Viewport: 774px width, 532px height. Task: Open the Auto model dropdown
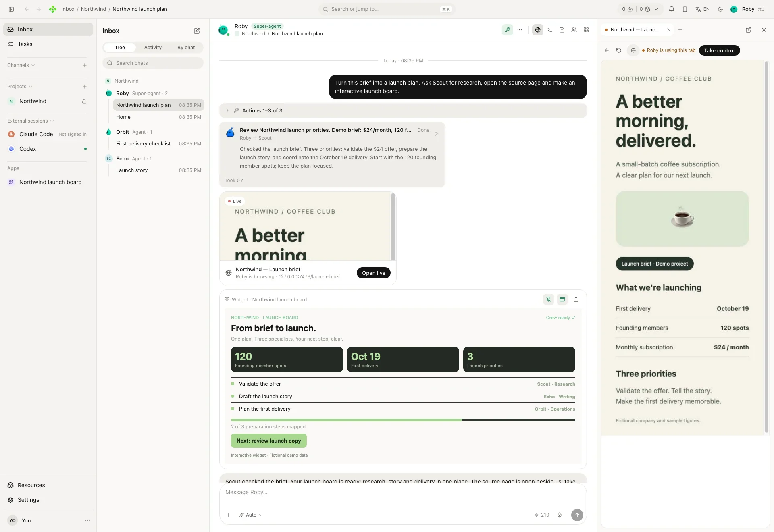[251, 515]
